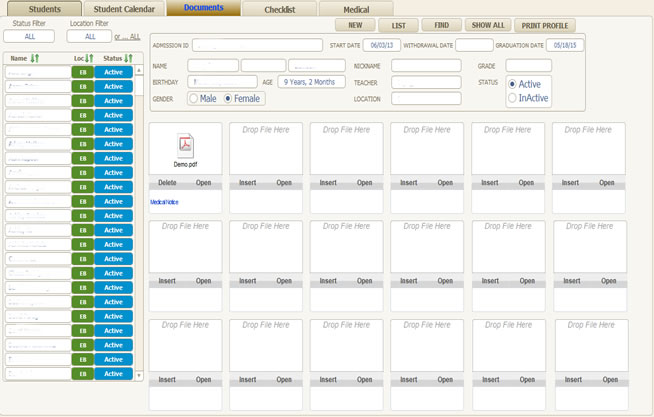This screenshot has width=654, height=417.
Task: Open the Medical tab
Action: 356,9
